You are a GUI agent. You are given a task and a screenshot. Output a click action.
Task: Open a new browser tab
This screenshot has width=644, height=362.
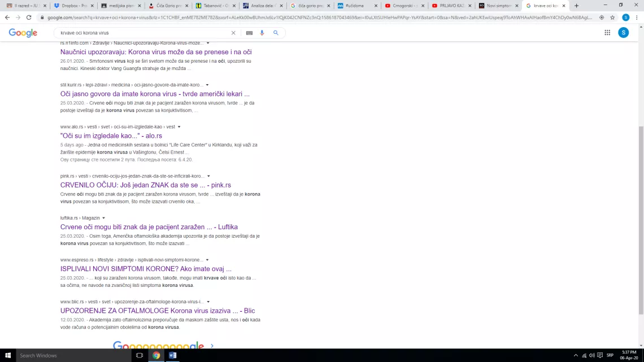[576, 6]
